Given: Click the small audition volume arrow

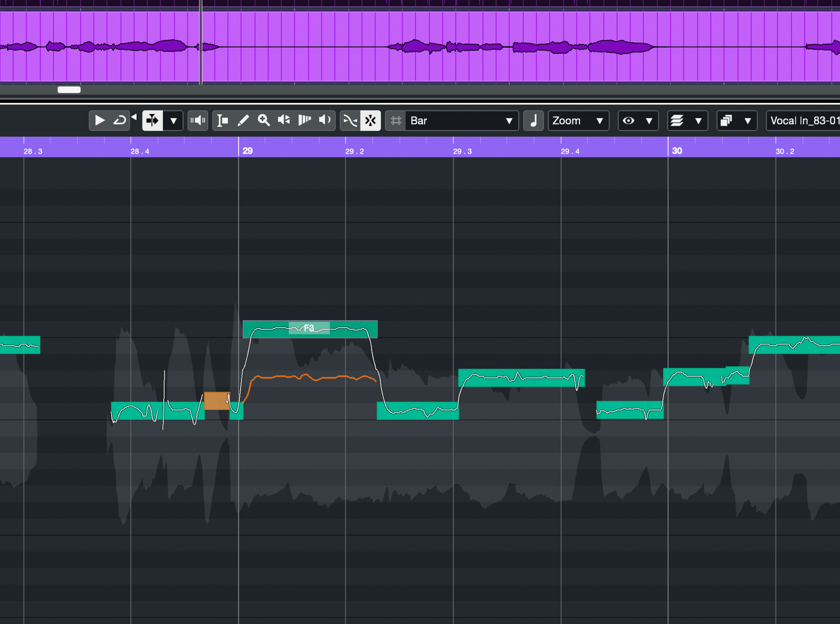Looking at the screenshot, I should 134,117.
